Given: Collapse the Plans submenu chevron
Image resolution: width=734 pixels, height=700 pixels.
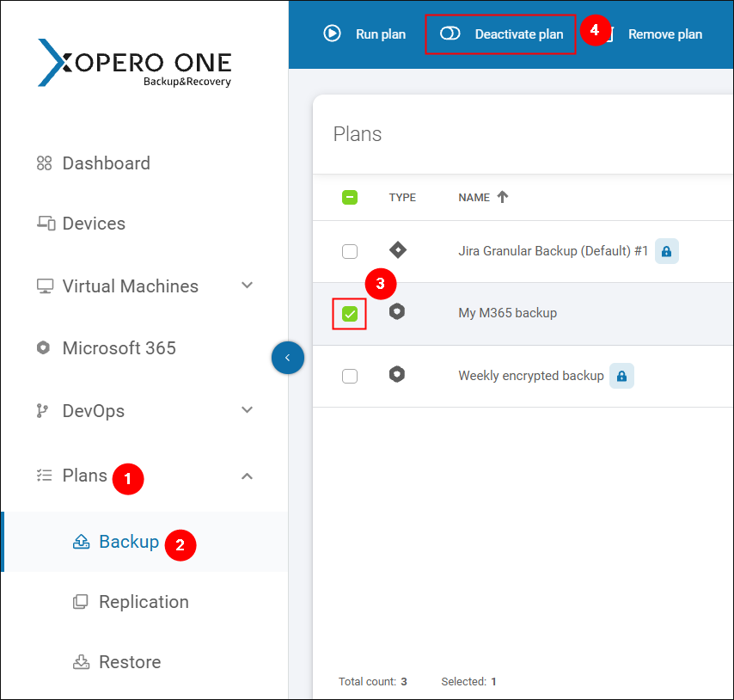Looking at the screenshot, I should [x=247, y=476].
